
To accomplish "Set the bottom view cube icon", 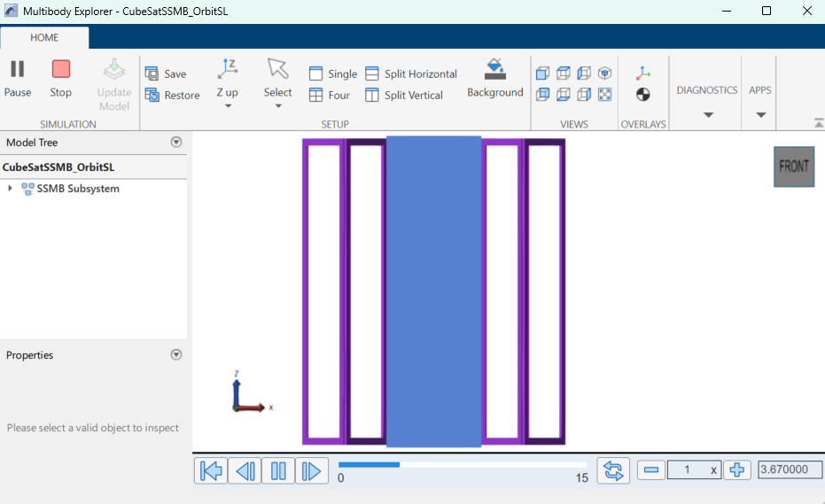I will tap(563, 95).
